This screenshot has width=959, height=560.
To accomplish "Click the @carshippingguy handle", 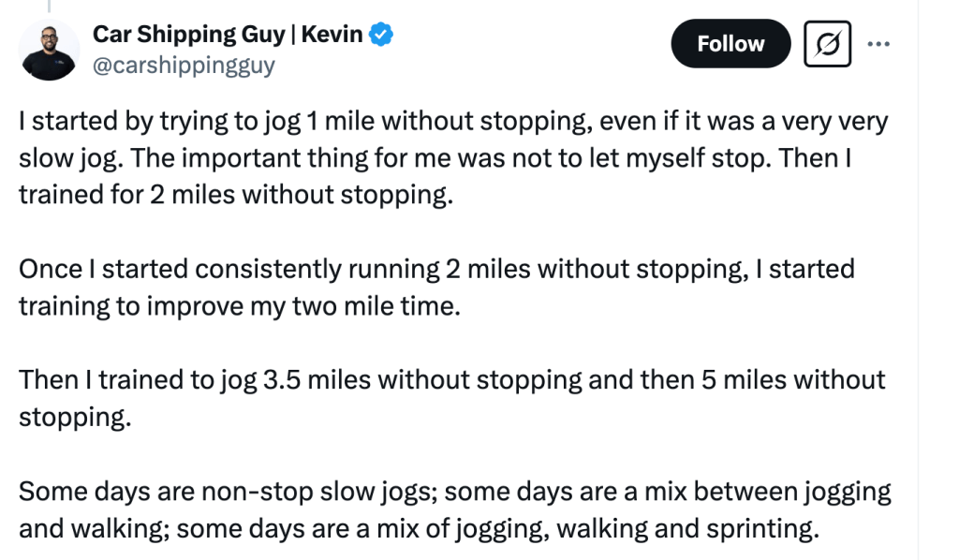I will [184, 65].
